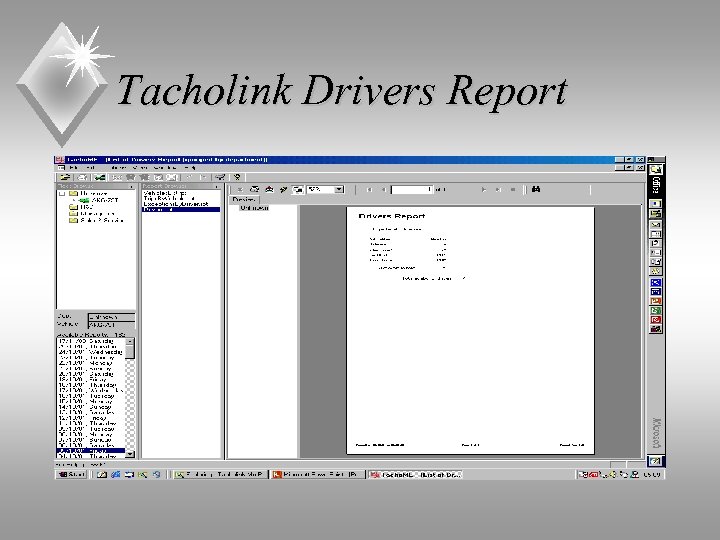Select the Preview tab
Image resolution: width=720 pixels, height=540 pixels.
[x=244, y=200]
